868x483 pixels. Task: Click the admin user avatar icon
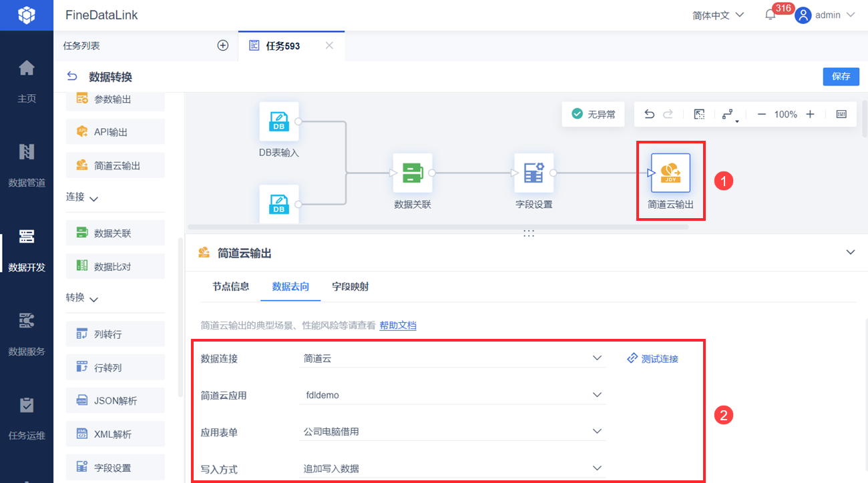pyautogui.click(x=803, y=15)
